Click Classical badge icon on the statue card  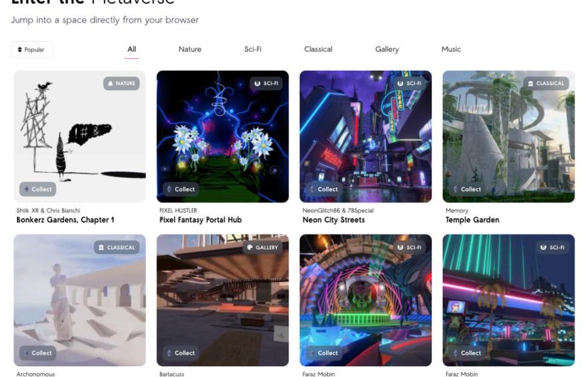[x=101, y=248]
